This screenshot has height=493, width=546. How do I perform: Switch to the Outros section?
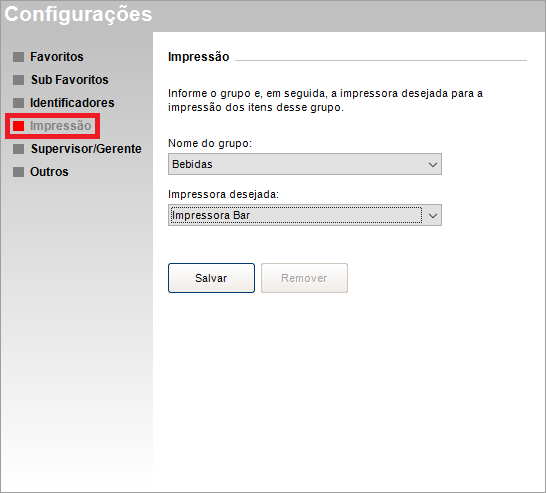tap(49, 172)
